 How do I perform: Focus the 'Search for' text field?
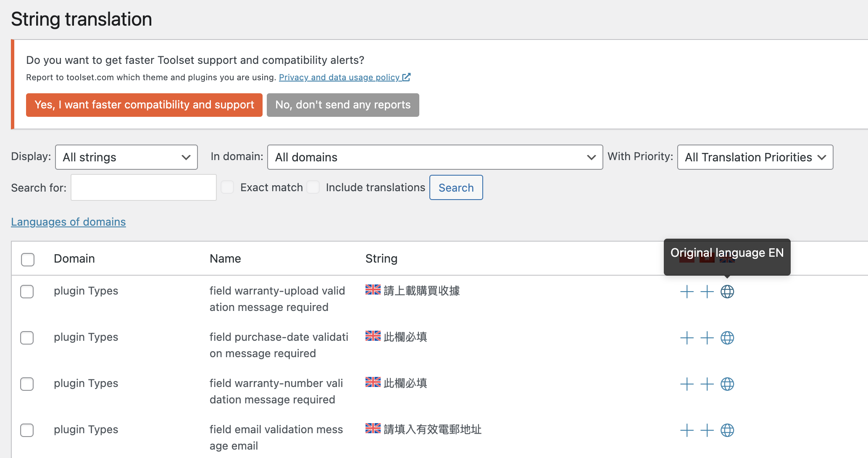pyautogui.click(x=144, y=187)
